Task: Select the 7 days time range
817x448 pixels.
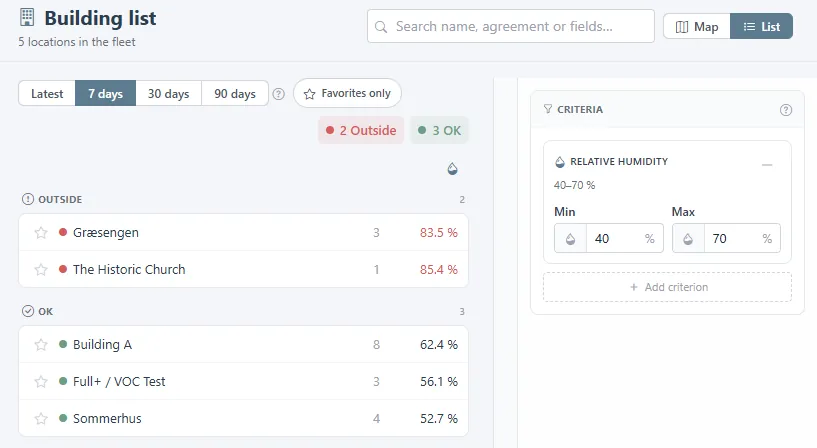Action: 105,94
